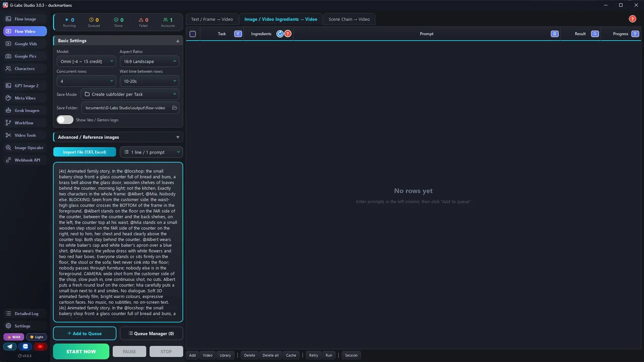The image size is (644, 362).
Task: Click the red help icon in the top right
Action: tap(632, 19)
